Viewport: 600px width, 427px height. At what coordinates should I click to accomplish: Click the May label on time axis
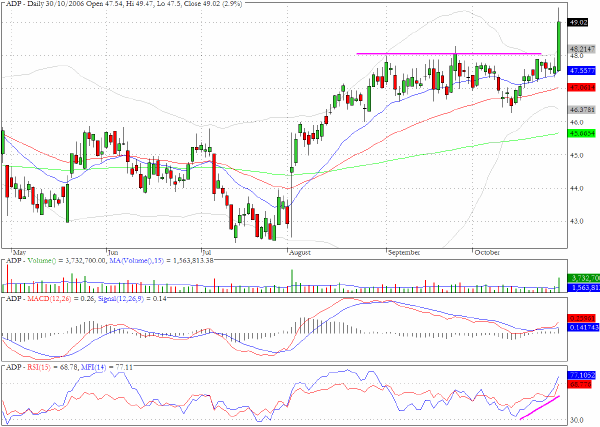coord(19,253)
